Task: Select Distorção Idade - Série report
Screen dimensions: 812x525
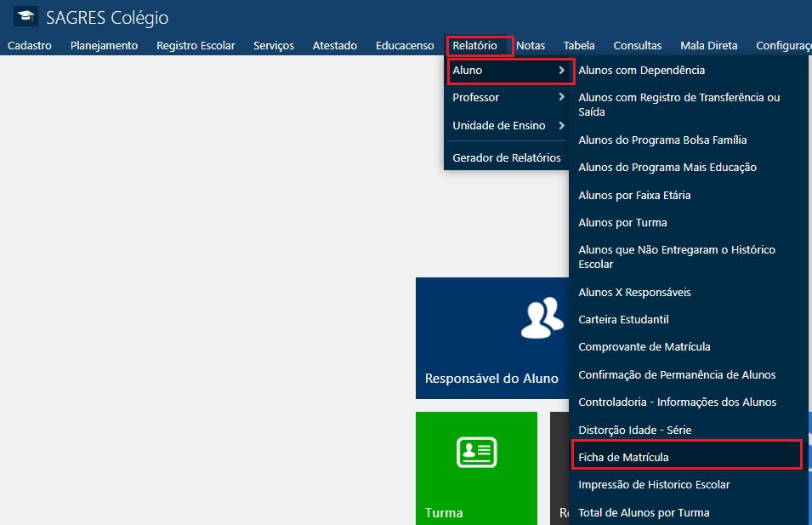Action: tap(634, 431)
